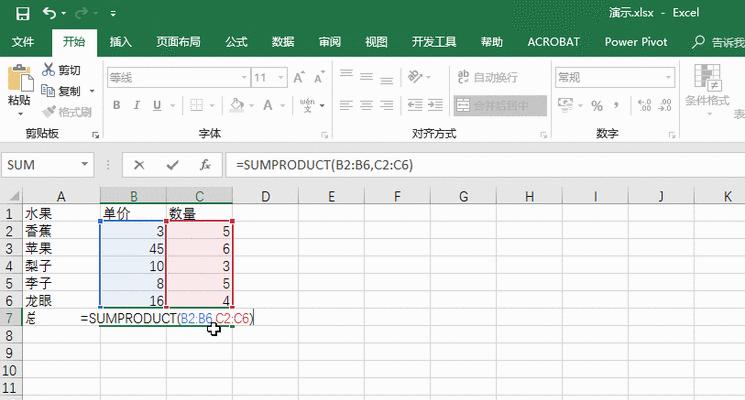
Task: Increase the cell indent
Action: pos(435,105)
